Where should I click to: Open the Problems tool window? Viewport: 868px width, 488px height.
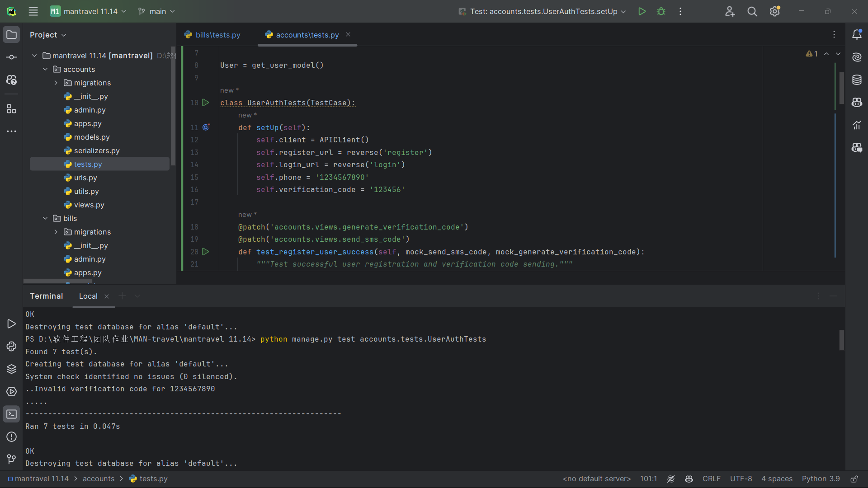pyautogui.click(x=11, y=437)
